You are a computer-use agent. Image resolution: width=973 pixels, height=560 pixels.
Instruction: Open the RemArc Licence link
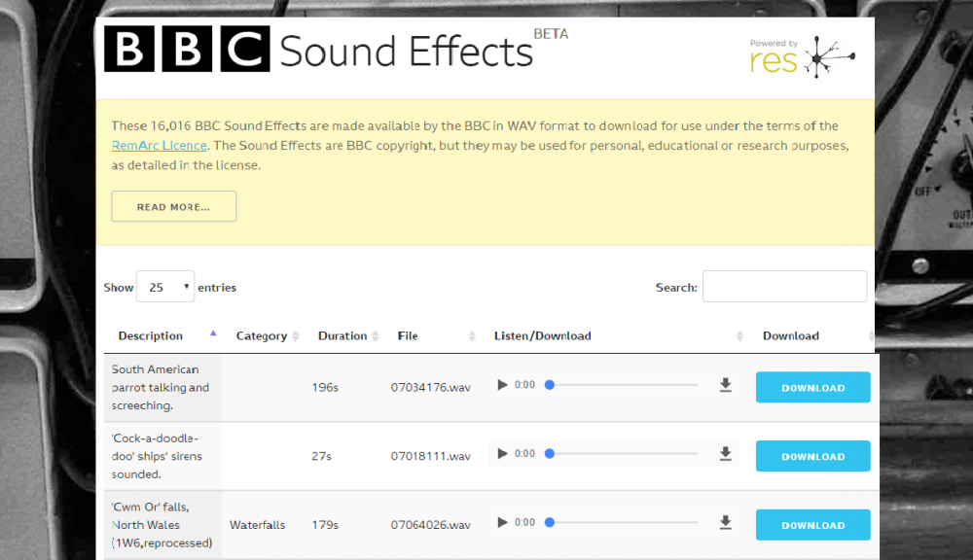click(x=160, y=146)
